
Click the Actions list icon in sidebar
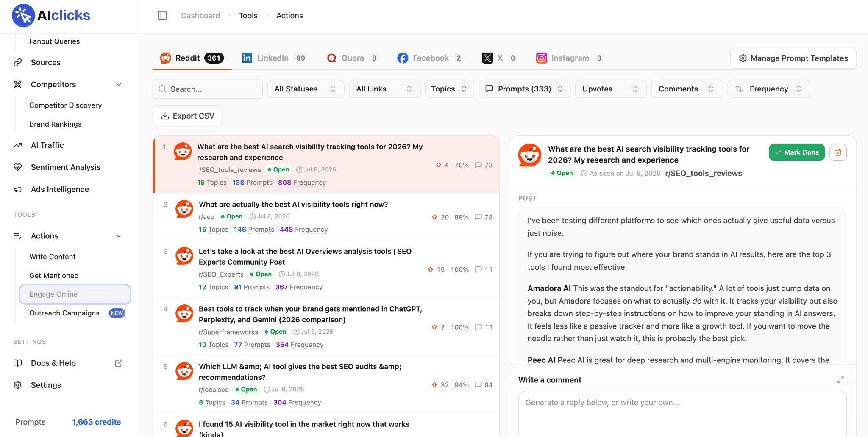18,236
